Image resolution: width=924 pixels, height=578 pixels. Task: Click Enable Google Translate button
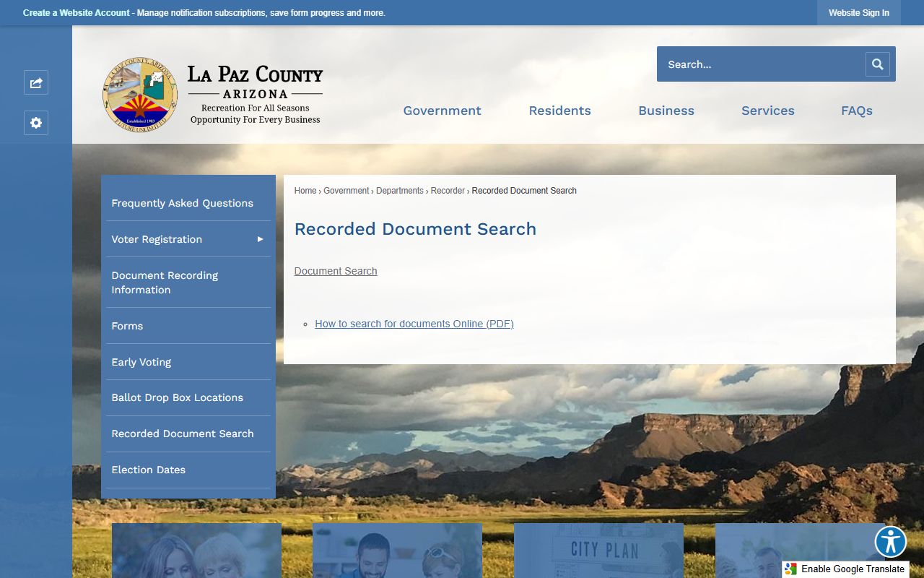[845, 569]
